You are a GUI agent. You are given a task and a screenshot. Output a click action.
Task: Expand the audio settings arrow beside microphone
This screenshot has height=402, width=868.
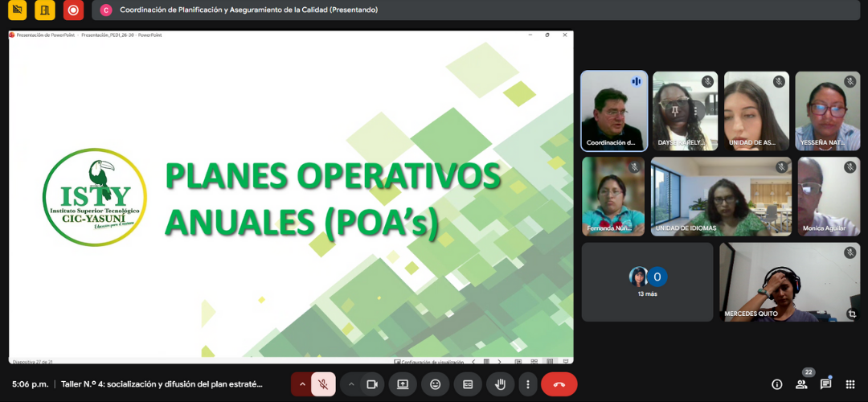302,384
